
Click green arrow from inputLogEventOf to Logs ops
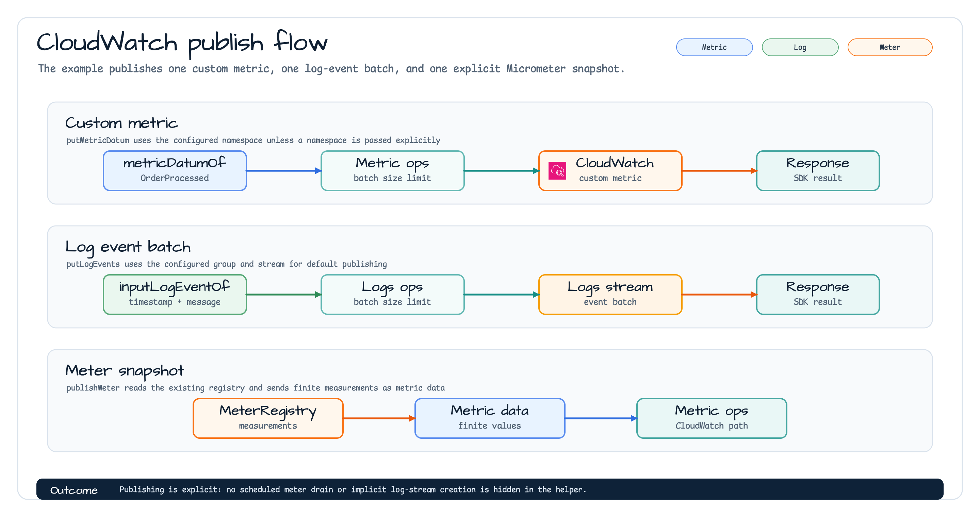click(x=284, y=295)
